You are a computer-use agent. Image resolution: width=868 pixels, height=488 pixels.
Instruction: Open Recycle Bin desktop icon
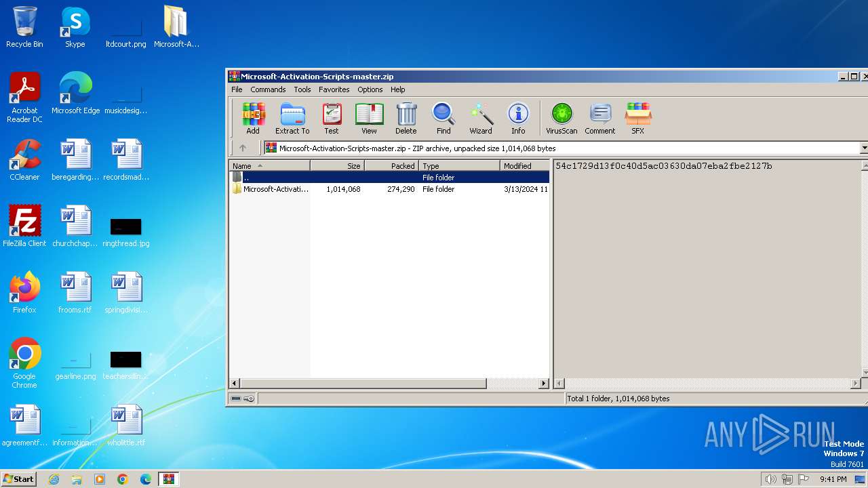[x=24, y=27]
